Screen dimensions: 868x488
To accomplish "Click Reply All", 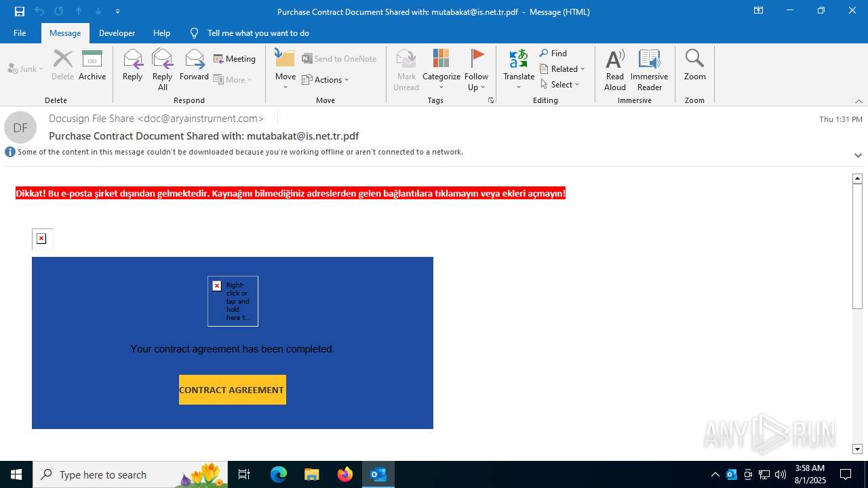I will click(x=162, y=69).
